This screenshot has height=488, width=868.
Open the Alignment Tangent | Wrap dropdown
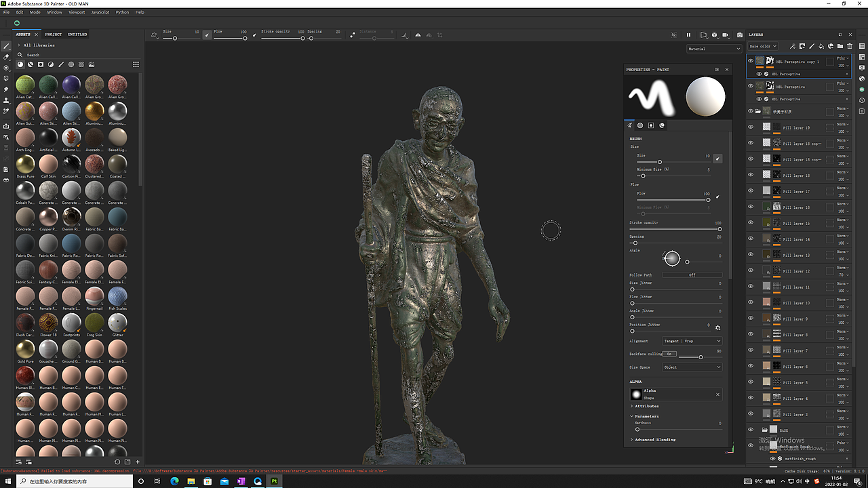pyautogui.click(x=692, y=341)
